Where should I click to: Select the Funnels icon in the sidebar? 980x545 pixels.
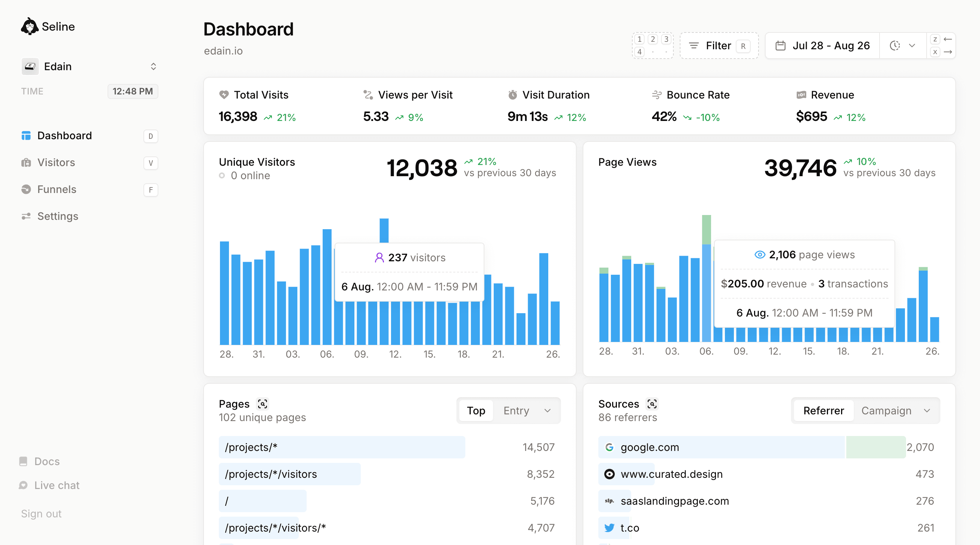[x=26, y=189]
